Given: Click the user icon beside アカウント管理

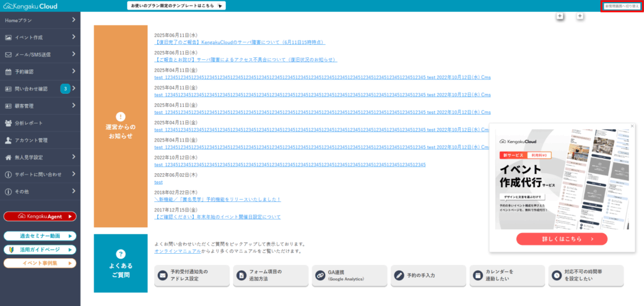Looking at the screenshot, I should click(x=8, y=140).
